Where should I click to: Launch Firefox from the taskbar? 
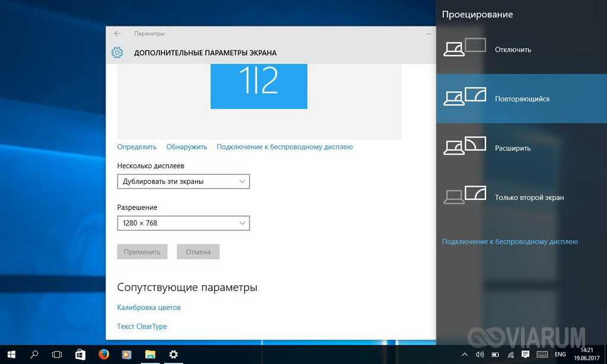tap(103, 355)
